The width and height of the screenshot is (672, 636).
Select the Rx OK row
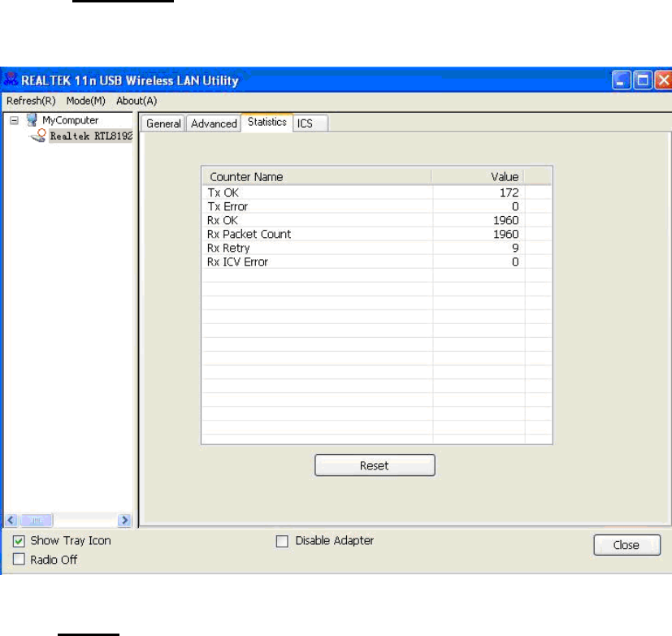point(377,220)
